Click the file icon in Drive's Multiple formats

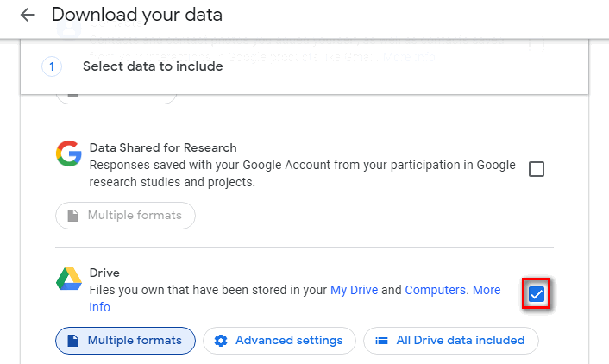coord(72,341)
